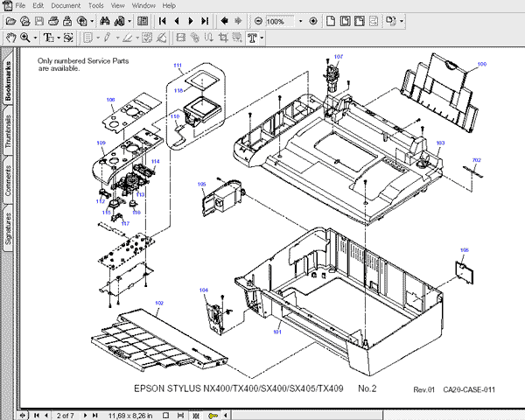Screen dimensions: 525x420
Task: Expand the Zoom tool dropdown arrow
Action: (x=35, y=38)
